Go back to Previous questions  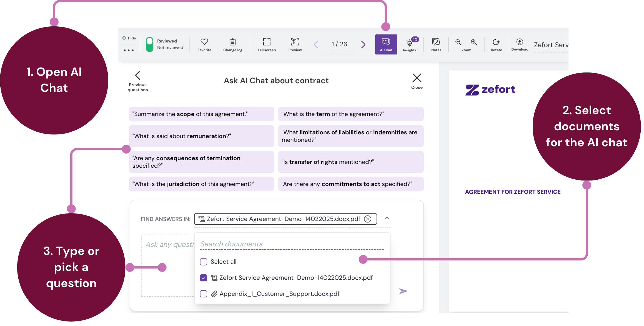[138, 81]
